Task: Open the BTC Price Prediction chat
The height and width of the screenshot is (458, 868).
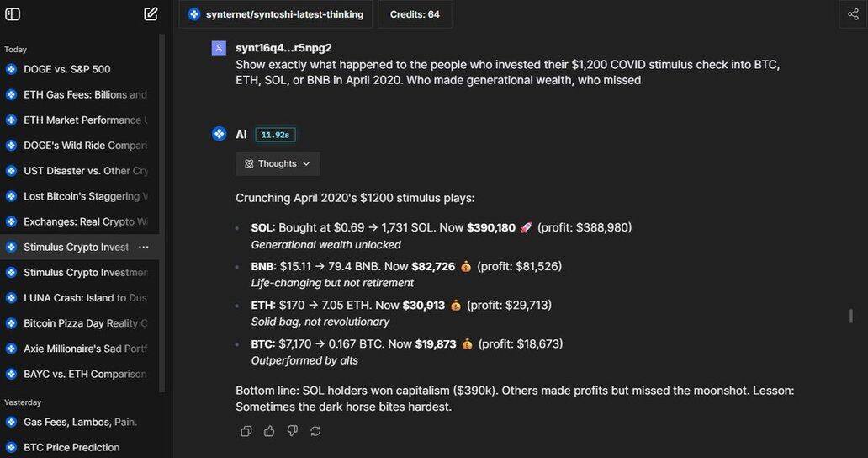Action: click(x=71, y=447)
